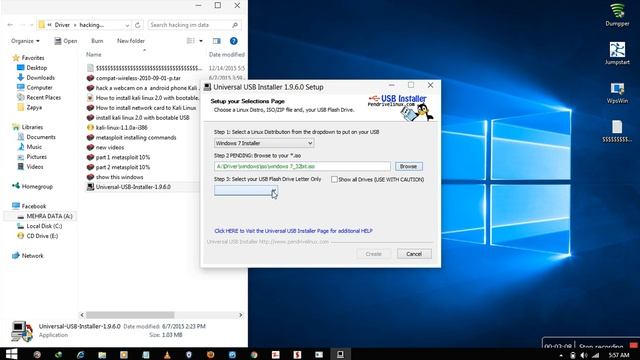The height and width of the screenshot is (360, 640).
Task: Open Recent Places under Favorites
Action: click(x=44, y=97)
